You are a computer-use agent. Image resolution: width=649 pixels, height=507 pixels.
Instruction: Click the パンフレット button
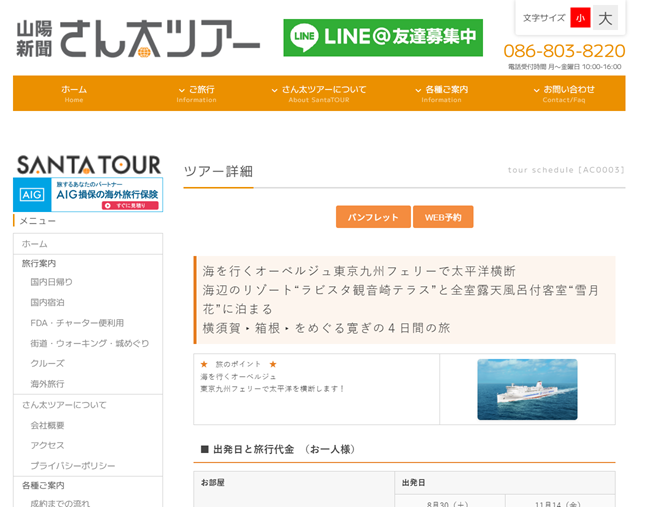click(x=373, y=217)
